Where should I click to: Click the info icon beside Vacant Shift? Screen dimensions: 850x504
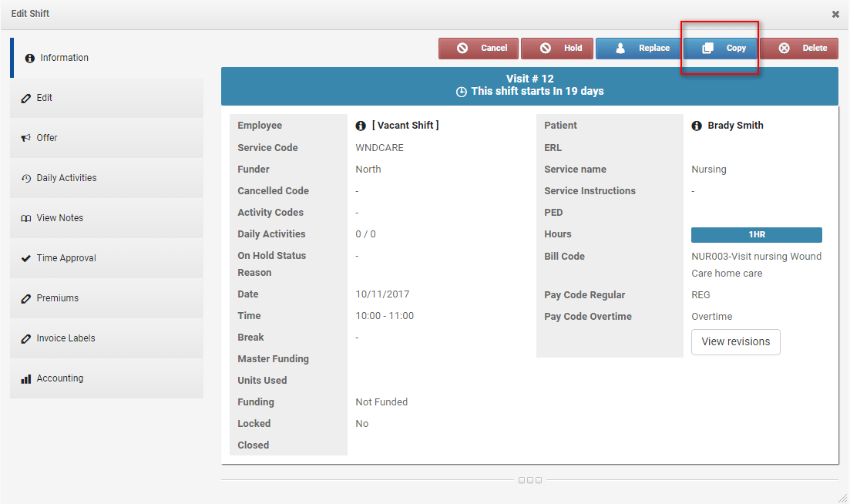[x=361, y=126]
